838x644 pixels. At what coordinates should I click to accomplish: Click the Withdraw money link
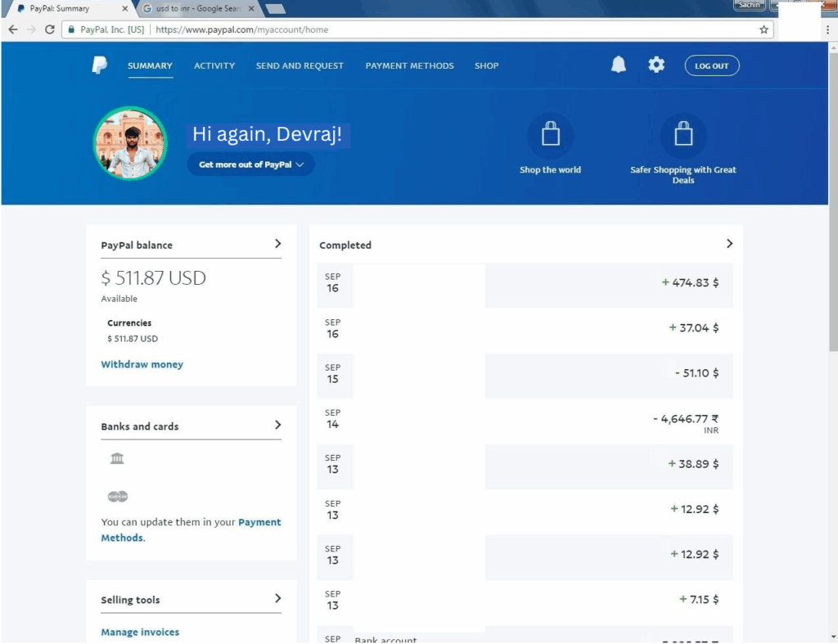tap(142, 364)
